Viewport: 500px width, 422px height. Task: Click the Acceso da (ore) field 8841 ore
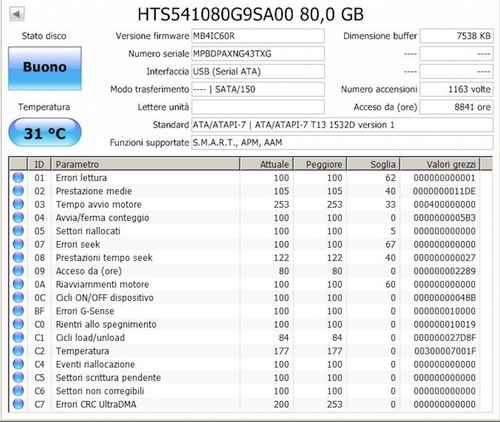click(x=456, y=107)
